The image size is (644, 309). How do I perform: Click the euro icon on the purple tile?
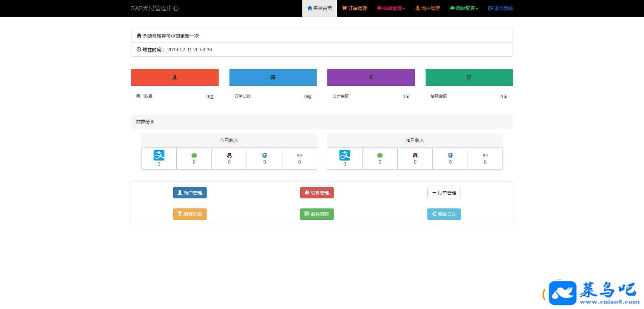pyautogui.click(x=371, y=77)
